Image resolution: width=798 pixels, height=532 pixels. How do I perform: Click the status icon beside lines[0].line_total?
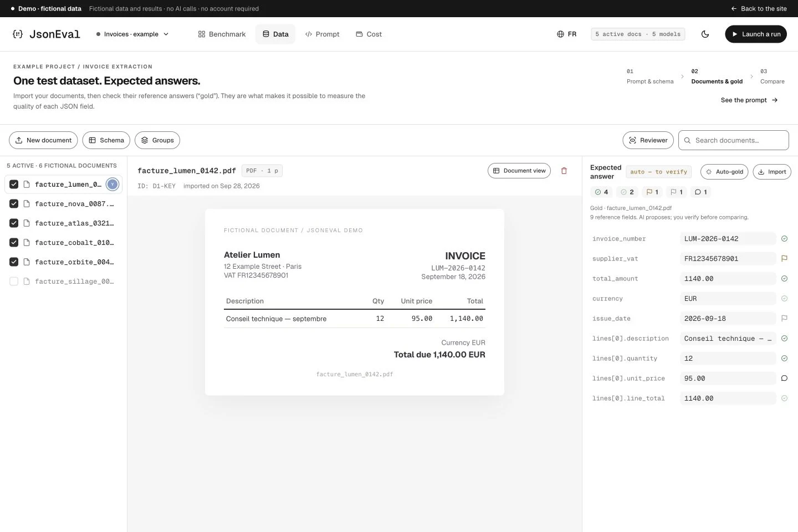pos(784,398)
